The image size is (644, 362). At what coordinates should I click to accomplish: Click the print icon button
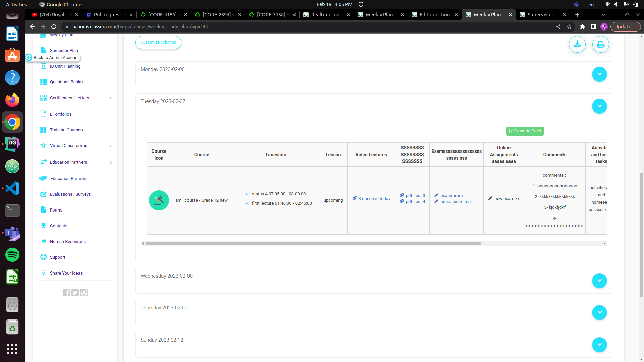click(600, 44)
